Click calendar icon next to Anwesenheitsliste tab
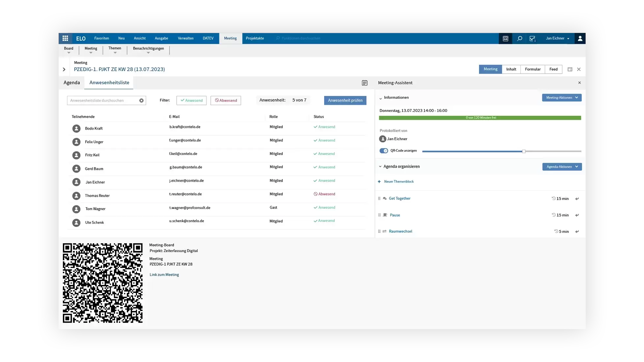This screenshot has height=362, width=644. [x=364, y=83]
